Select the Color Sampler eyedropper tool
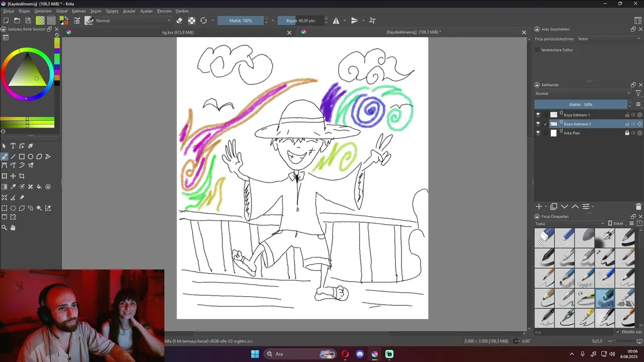 (x=13, y=187)
